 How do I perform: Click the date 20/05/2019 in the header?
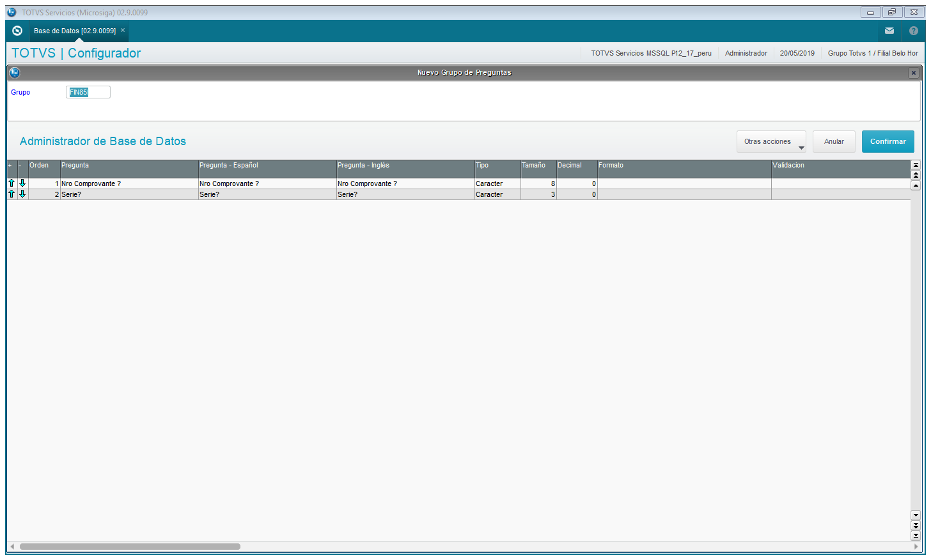[797, 53]
